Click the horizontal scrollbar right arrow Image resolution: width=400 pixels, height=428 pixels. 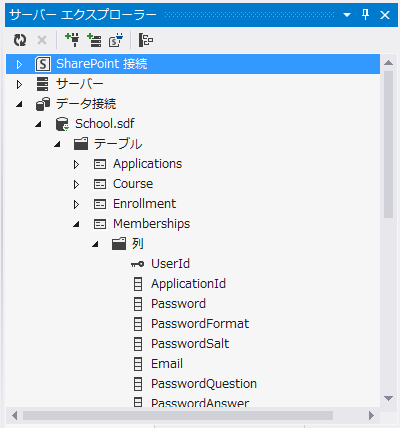click(371, 416)
